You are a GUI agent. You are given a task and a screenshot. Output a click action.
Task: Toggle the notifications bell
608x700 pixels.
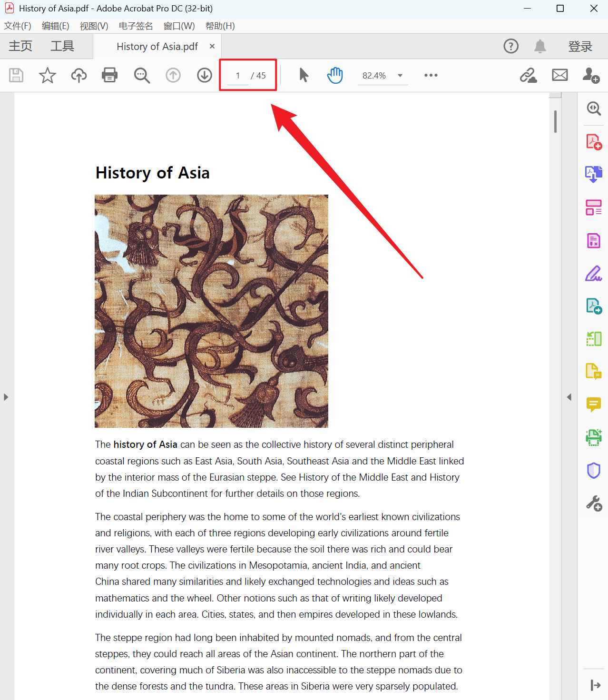pos(540,46)
